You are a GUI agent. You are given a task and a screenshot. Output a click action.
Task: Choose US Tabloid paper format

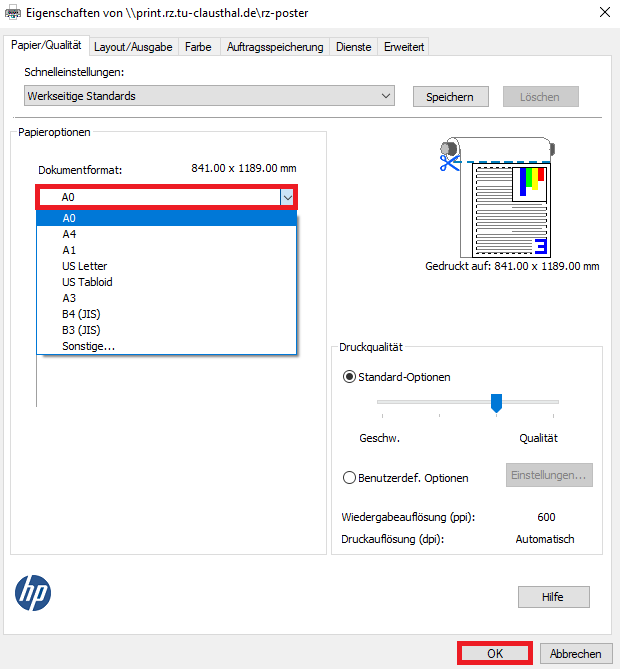[87, 282]
